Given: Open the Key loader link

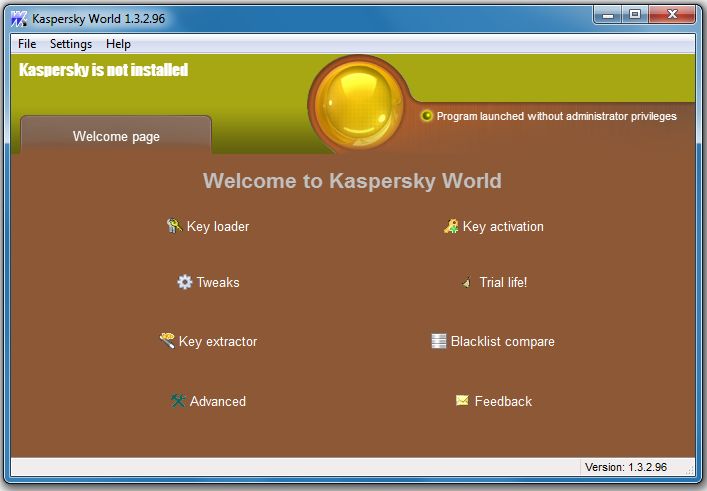Looking at the screenshot, I should click(218, 226).
